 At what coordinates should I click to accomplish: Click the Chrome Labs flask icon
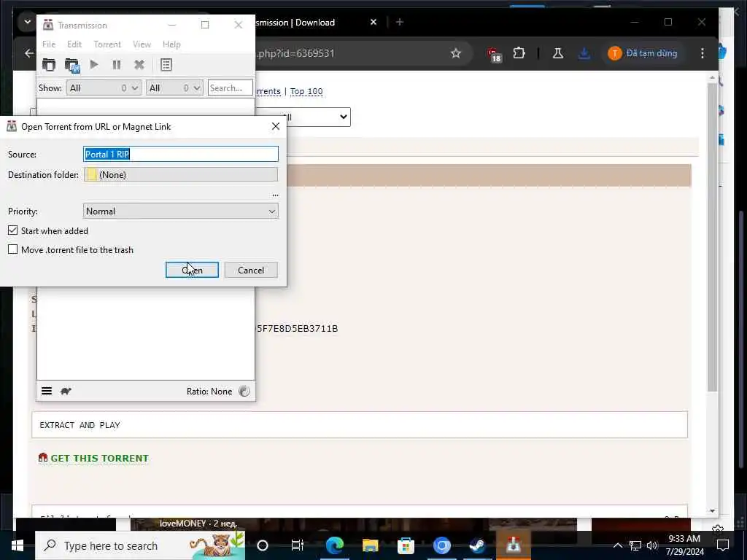558,53
